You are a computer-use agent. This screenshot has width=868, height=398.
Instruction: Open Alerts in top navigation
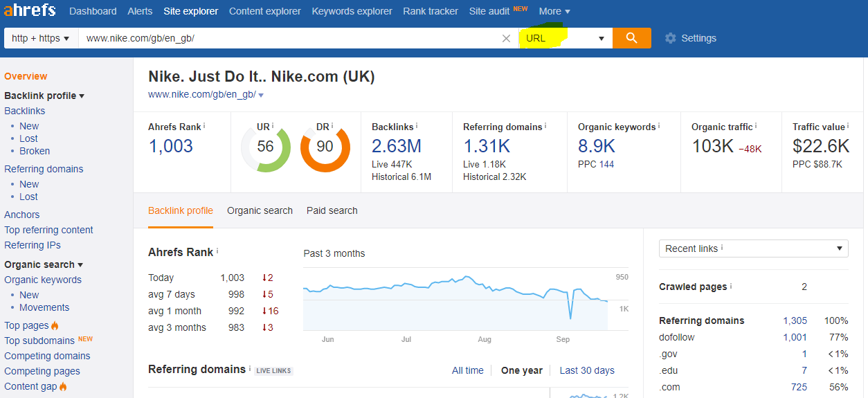[x=141, y=11]
